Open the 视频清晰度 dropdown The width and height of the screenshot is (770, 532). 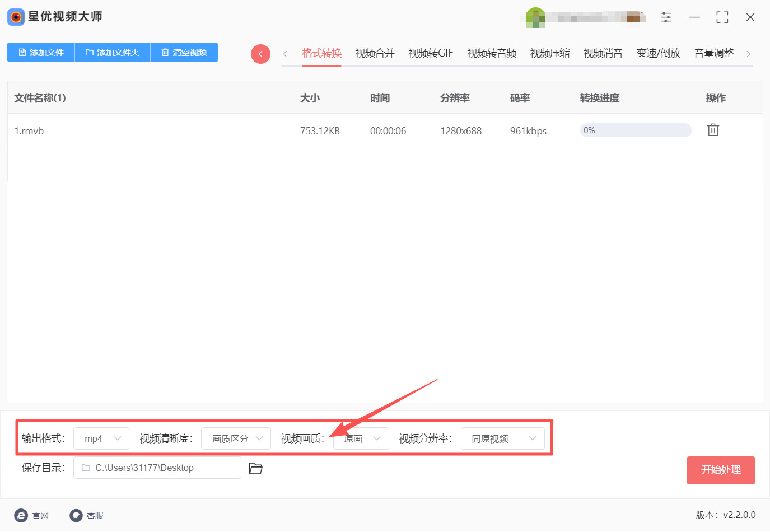236,438
